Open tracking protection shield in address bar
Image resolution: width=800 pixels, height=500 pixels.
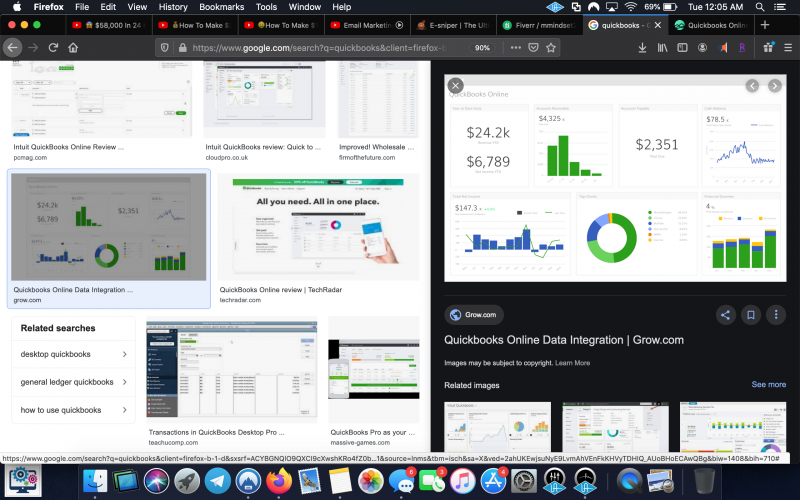[165, 47]
